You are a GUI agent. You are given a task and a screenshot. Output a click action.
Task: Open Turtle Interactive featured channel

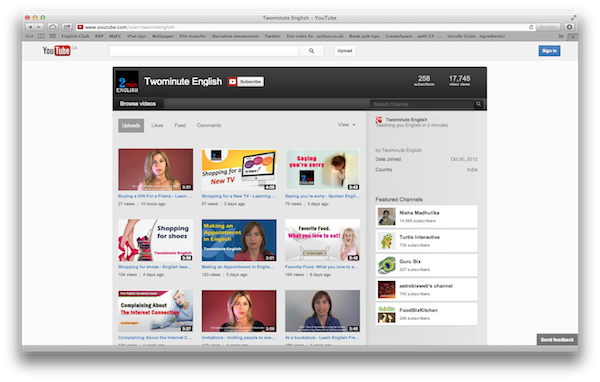426,241
